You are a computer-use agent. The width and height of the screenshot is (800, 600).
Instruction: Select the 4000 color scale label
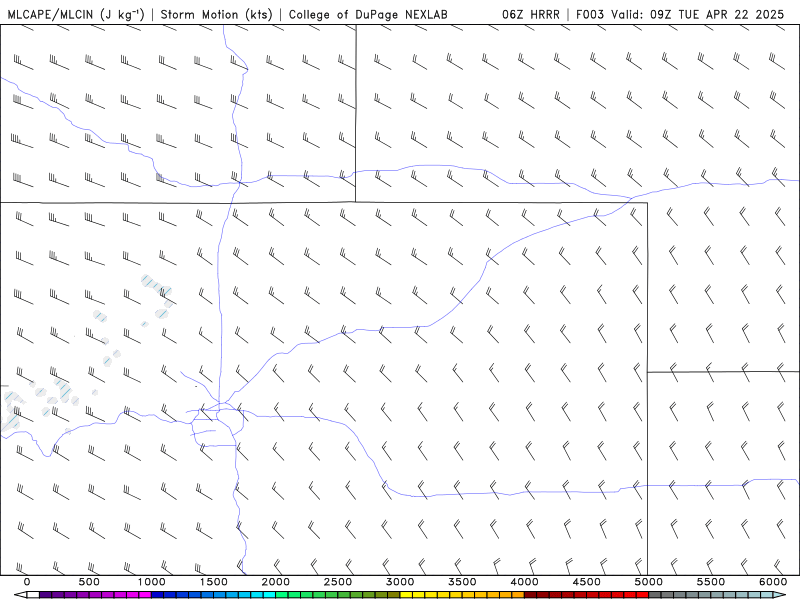(x=525, y=582)
